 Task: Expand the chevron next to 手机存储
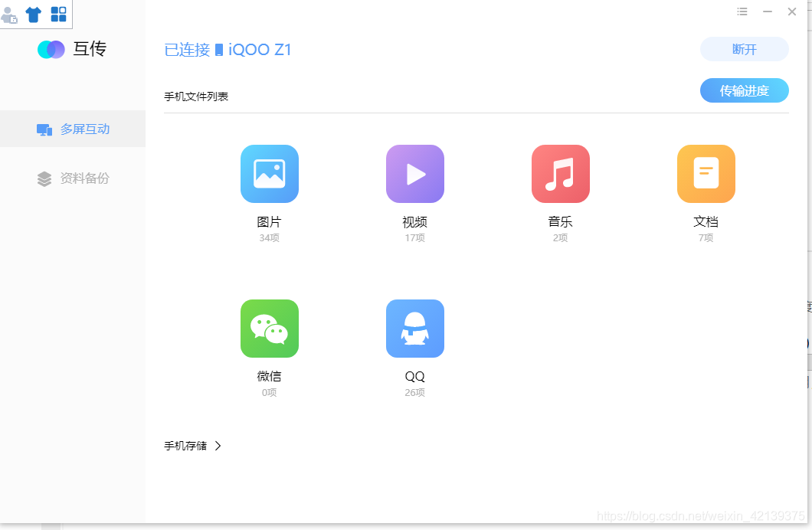click(218, 446)
